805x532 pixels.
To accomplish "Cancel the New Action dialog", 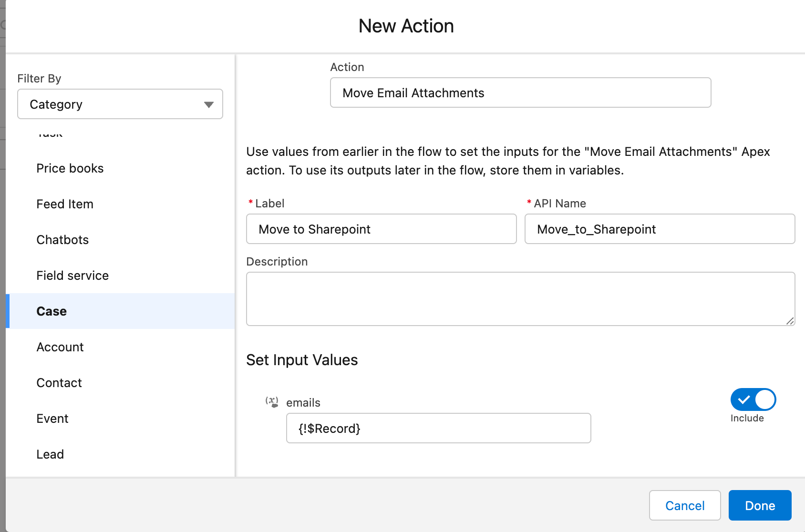I will pos(684,505).
